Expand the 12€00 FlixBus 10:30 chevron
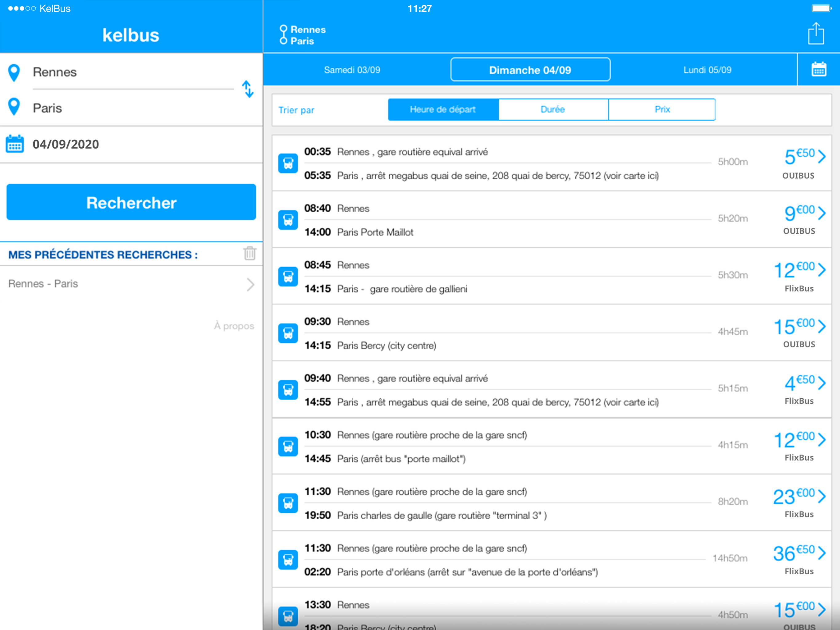Viewport: 840px width, 630px height. [x=822, y=439]
